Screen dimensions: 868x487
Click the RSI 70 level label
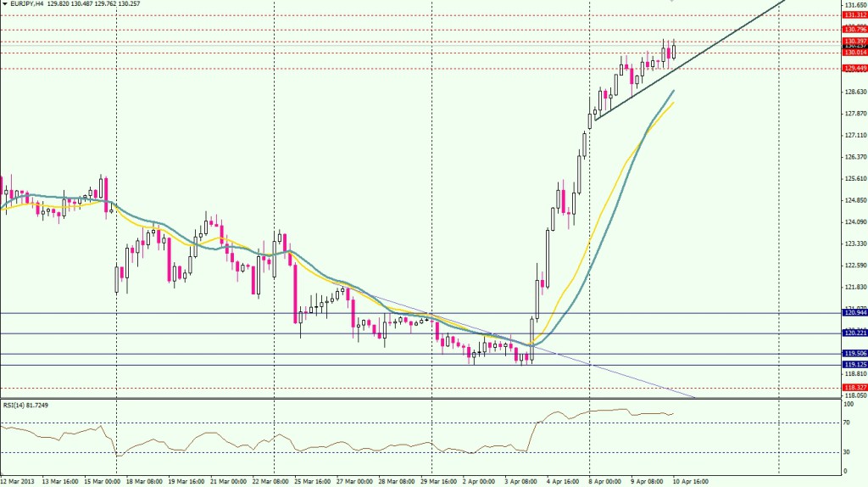point(848,423)
